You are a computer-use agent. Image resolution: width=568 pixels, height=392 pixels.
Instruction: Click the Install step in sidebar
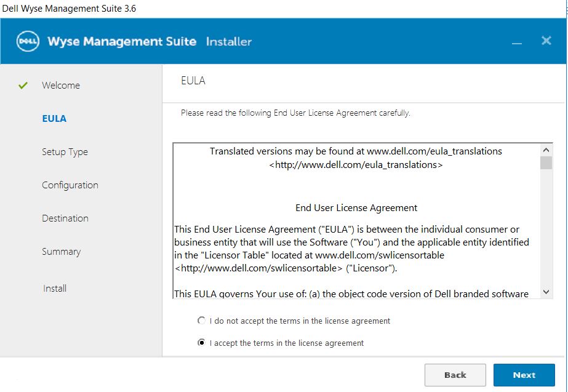point(55,288)
